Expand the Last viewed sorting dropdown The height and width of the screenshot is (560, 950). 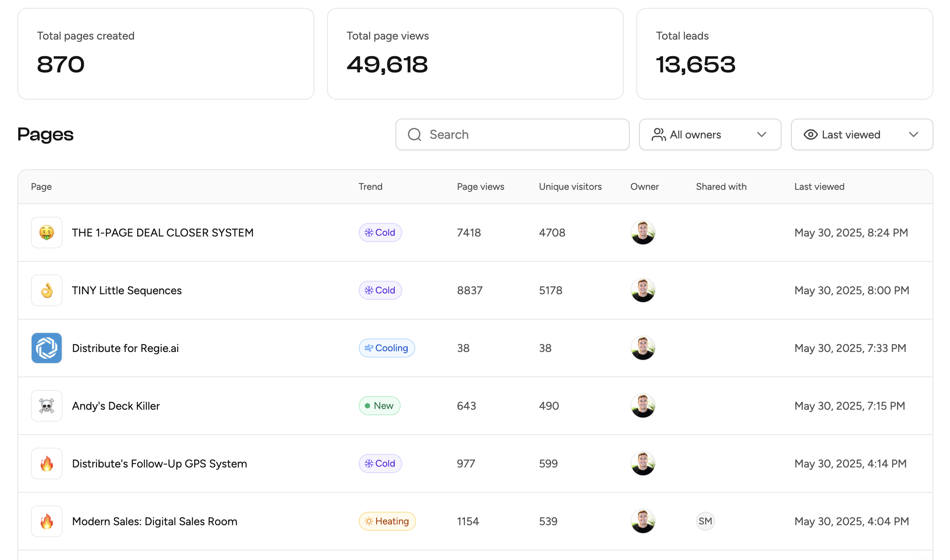tap(861, 134)
